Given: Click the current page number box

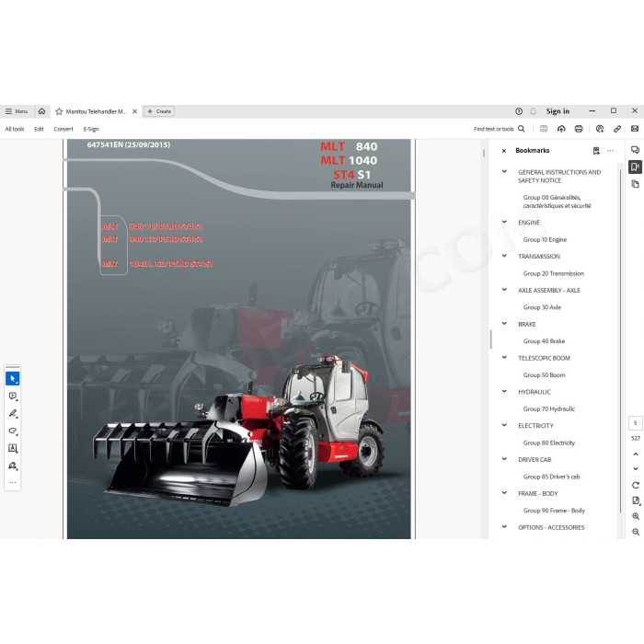Looking at the screenshot, I should (636, 423).
